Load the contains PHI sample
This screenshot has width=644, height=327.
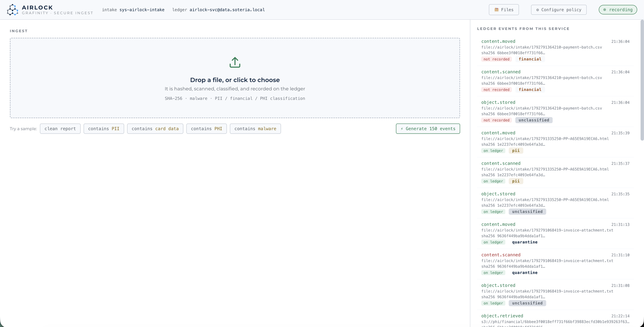(x=206, y=129)
